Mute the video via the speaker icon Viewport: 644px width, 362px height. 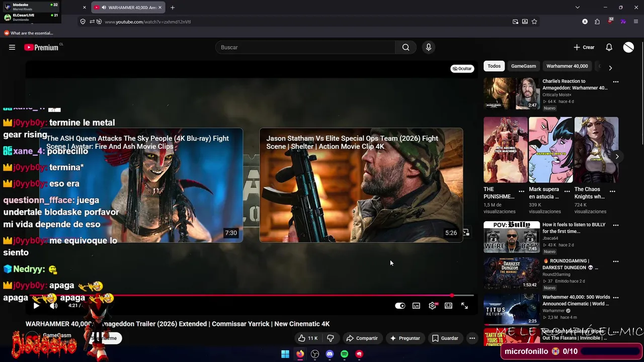coord(54,306)
